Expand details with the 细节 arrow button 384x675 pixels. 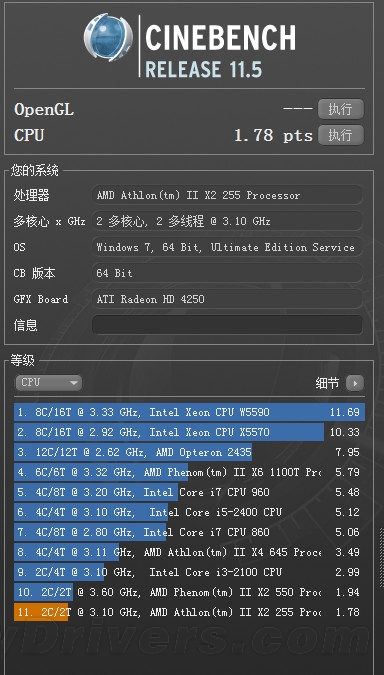(355, 383)
